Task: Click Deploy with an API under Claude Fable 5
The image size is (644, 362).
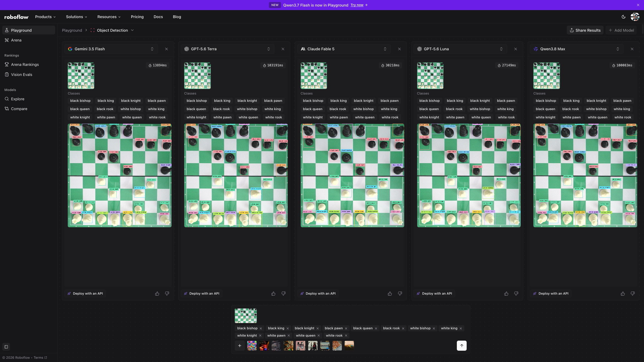Action: click(318, 294)
